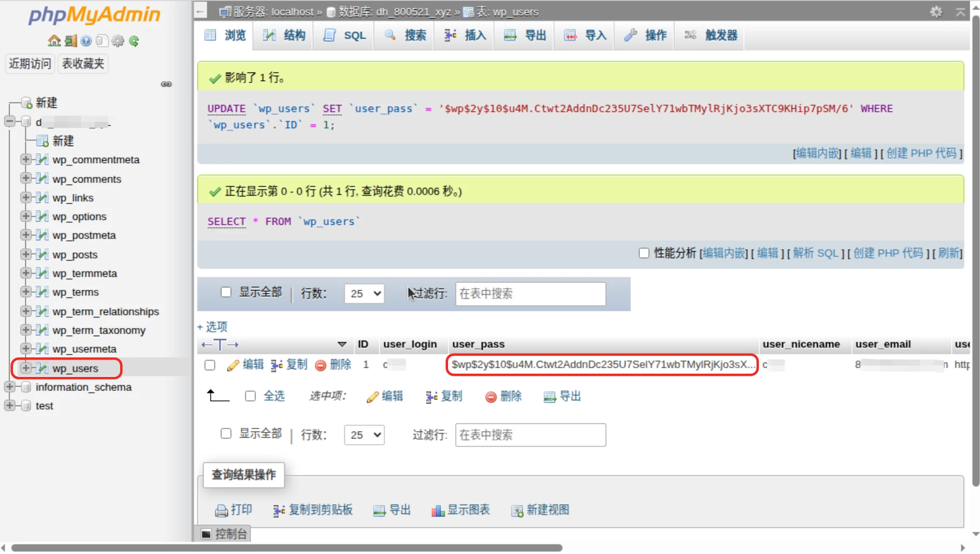Click the export icon for selected rows
Image resolution: width=980 pixels, height=554 pixels.
pyautogui.click(x=550, y=397)
